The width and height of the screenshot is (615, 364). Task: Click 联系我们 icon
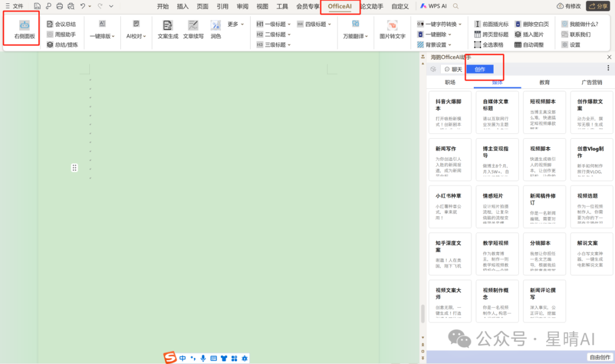pyautogui.click(x=564, y=35)
